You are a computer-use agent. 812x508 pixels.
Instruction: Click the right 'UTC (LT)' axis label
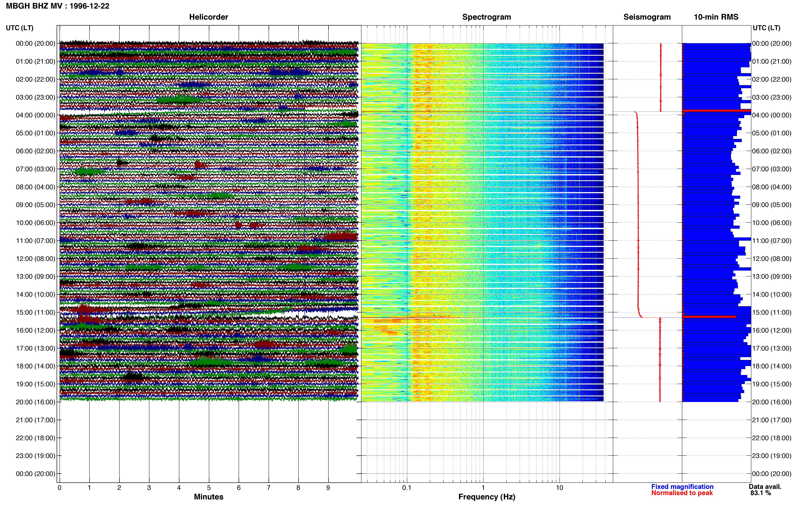pyautogui.click(x=766, y=28)
